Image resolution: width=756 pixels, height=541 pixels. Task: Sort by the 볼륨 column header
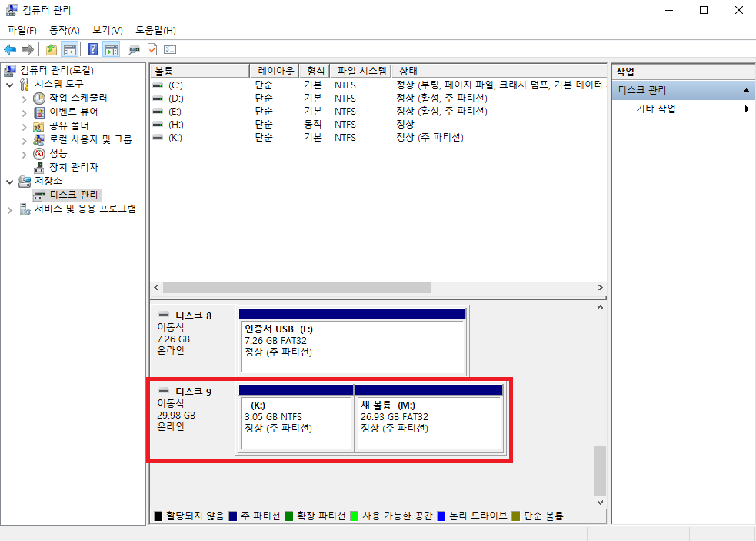[200, 71]
